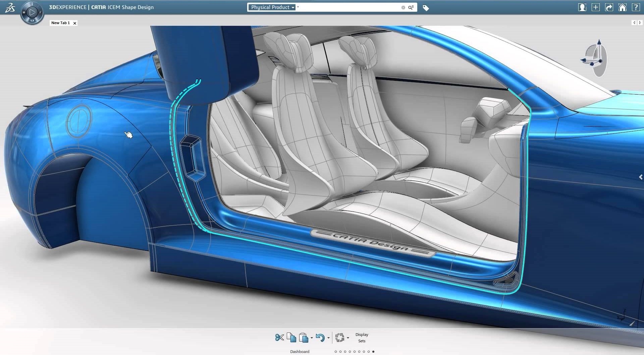Click the Share arrow icon

click(609, 7)
